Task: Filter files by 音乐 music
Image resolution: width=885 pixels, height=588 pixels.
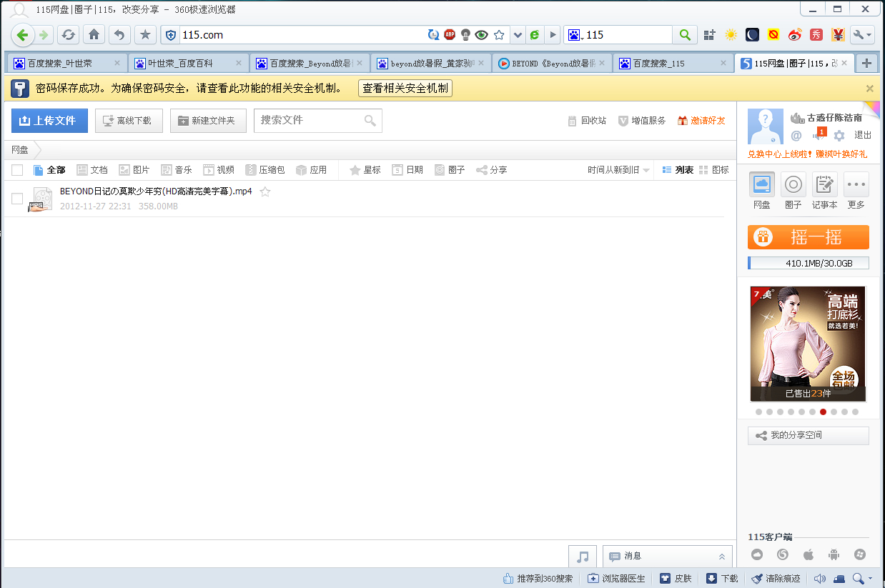Action: 177,170
